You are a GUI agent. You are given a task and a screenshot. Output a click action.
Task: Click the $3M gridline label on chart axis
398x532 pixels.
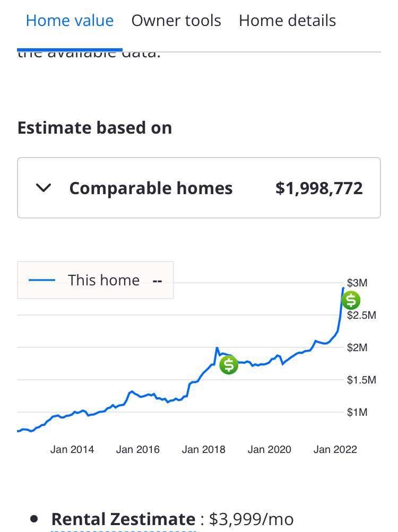point(358,283)
